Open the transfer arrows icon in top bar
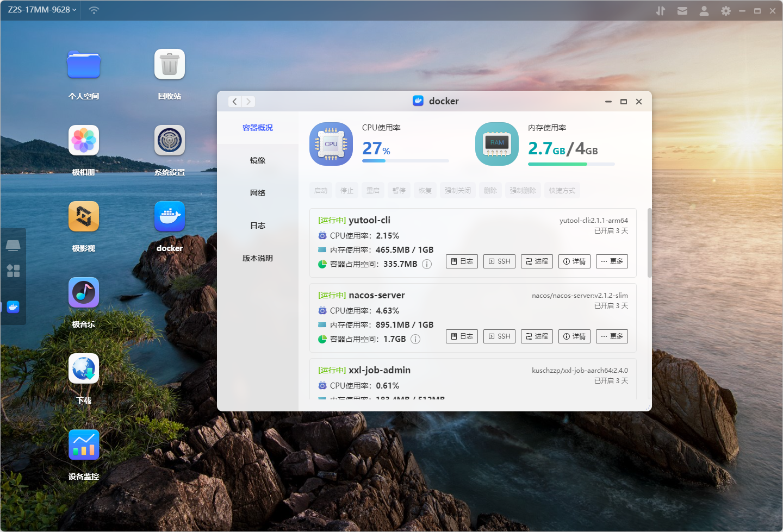The height and width of the screenshot is (532, 783). [x=661, y=11]
